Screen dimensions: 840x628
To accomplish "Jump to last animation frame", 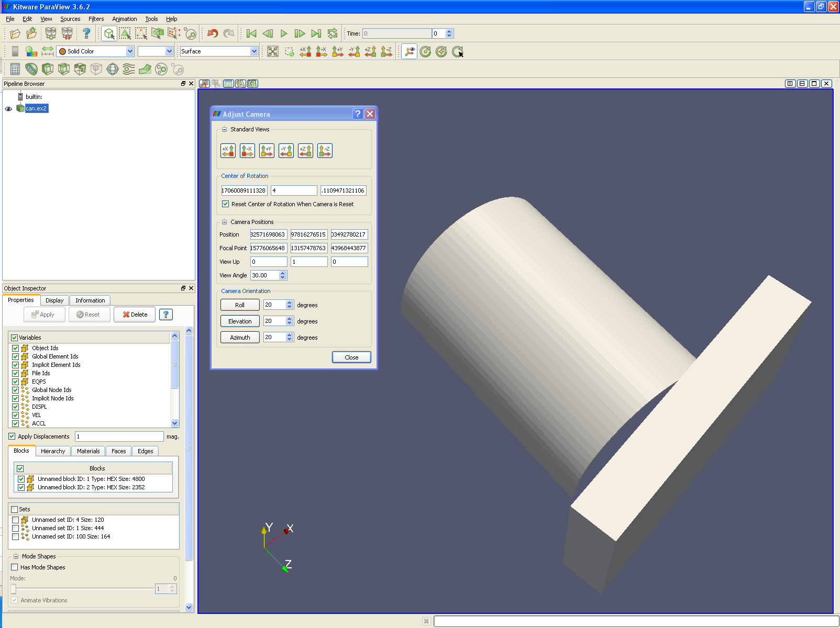I will click(316, 33).
